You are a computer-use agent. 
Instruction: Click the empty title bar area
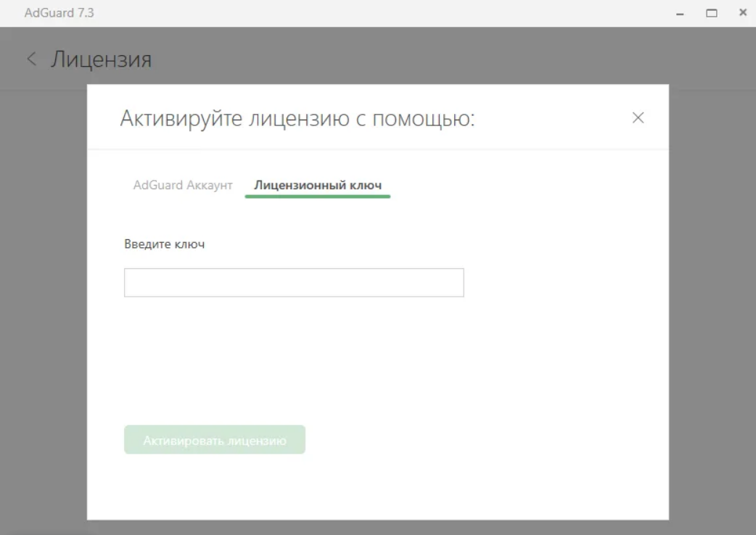tap(363, 13)
